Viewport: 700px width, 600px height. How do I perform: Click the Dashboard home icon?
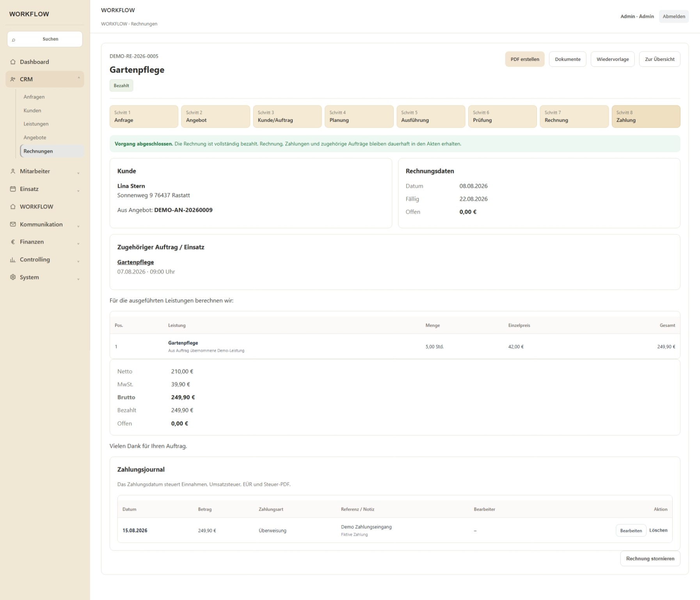tap(13, 62)
